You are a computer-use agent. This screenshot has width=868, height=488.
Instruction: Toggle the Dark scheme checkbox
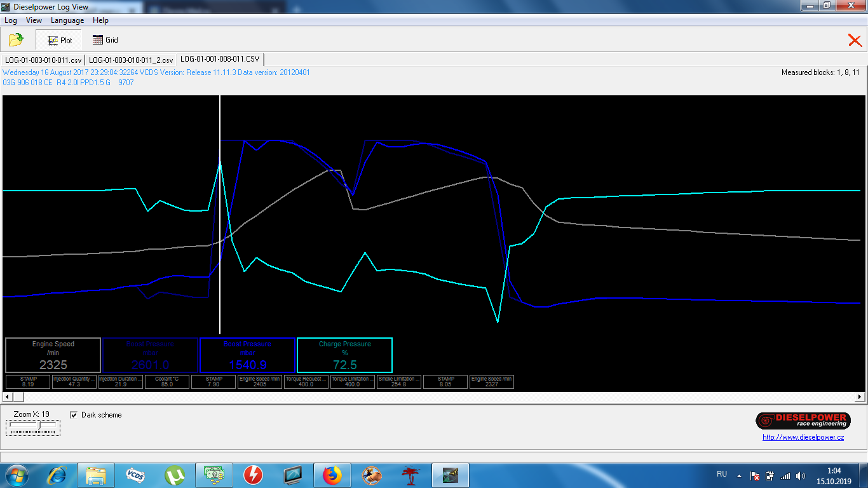[x=74, y=415]
